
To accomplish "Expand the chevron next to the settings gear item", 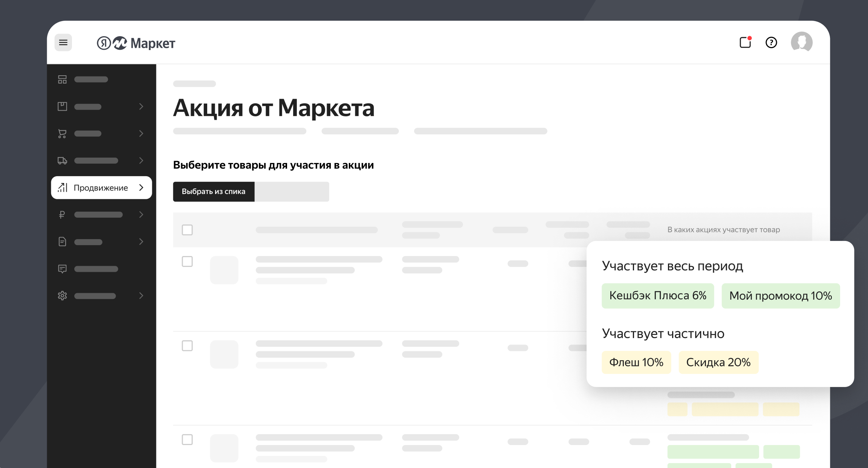I will tap(141, 296).
